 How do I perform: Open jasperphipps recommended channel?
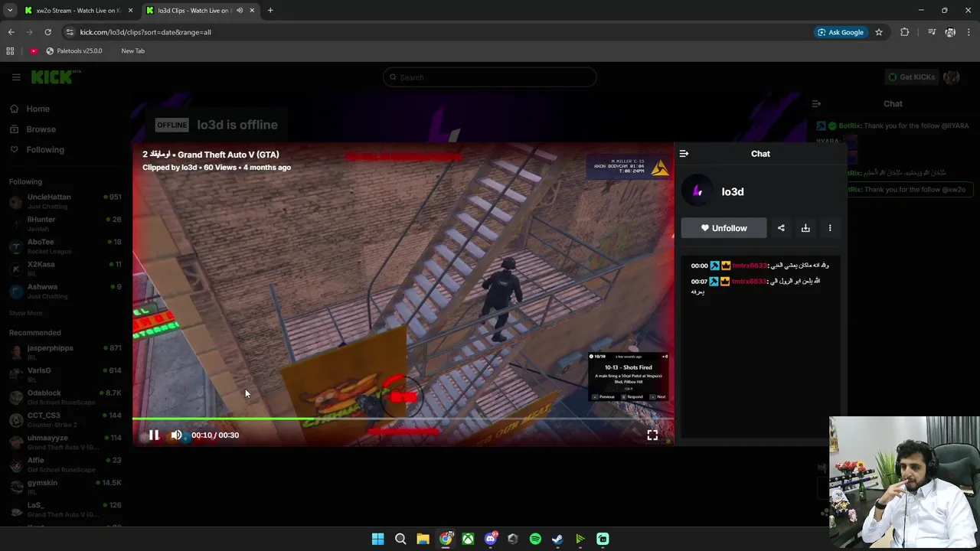(x=65, y=353)
